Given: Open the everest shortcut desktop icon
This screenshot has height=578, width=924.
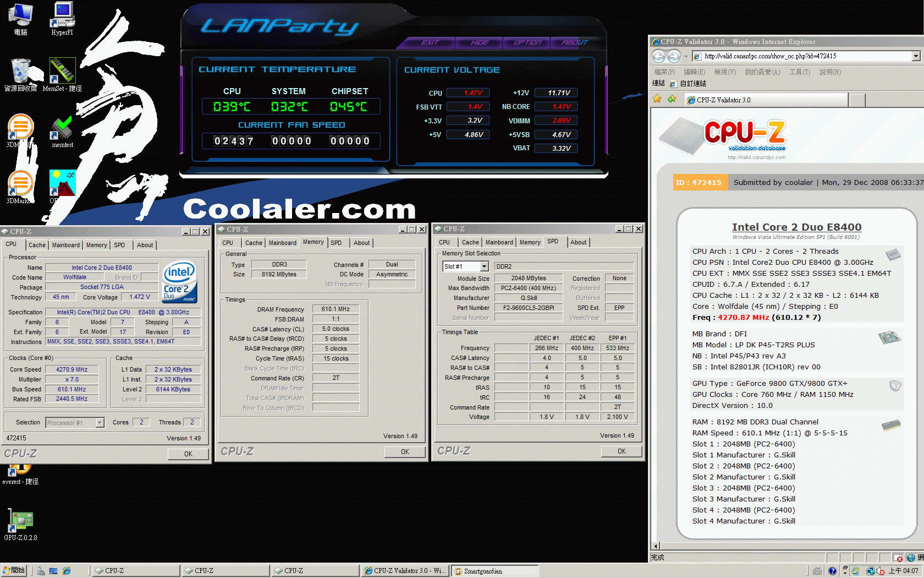Looking at the screenshot, I should tap(20, 475).
